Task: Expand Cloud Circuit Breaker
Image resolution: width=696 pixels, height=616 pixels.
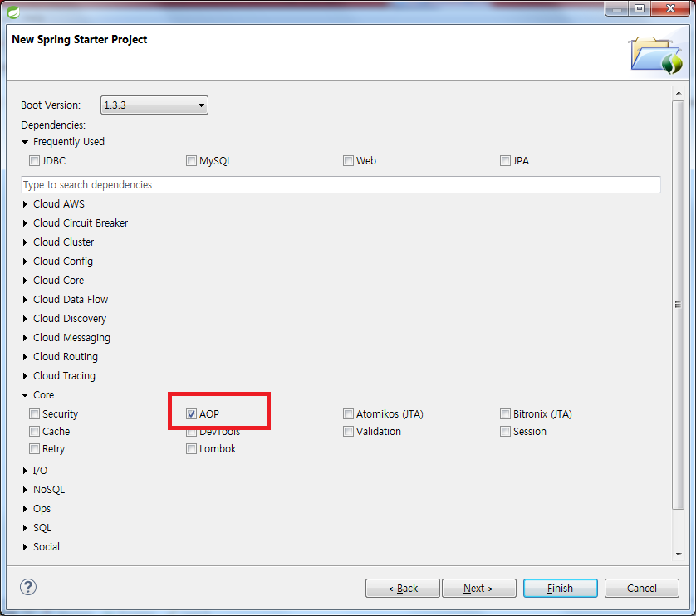Action: coord(25,223)
